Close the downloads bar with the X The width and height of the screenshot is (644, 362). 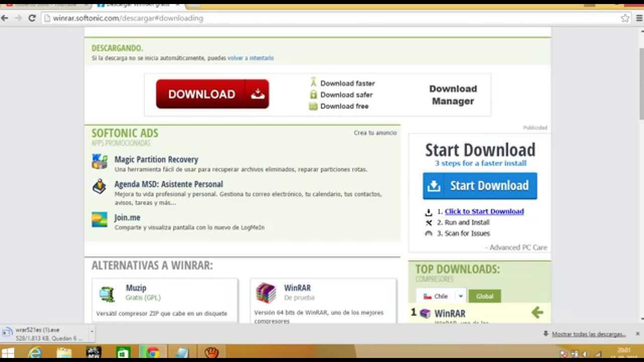click(x=637, y=334)
